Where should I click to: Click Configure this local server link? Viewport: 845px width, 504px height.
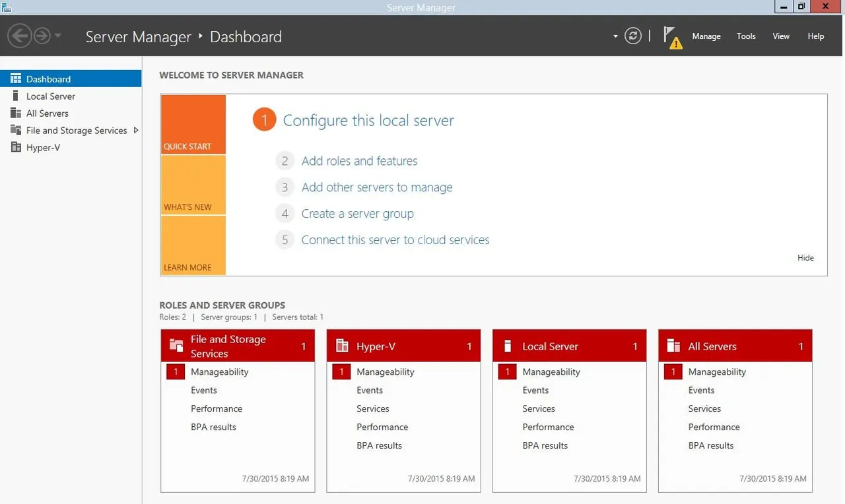(368, 121)
